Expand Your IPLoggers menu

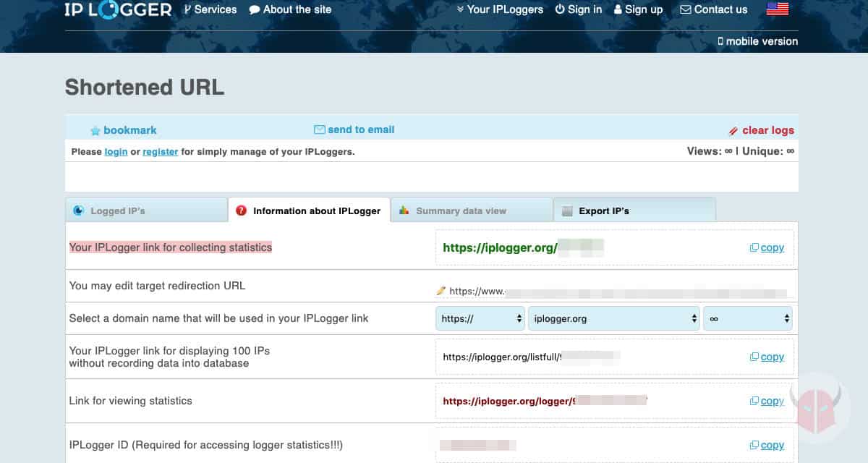[500, 9]
